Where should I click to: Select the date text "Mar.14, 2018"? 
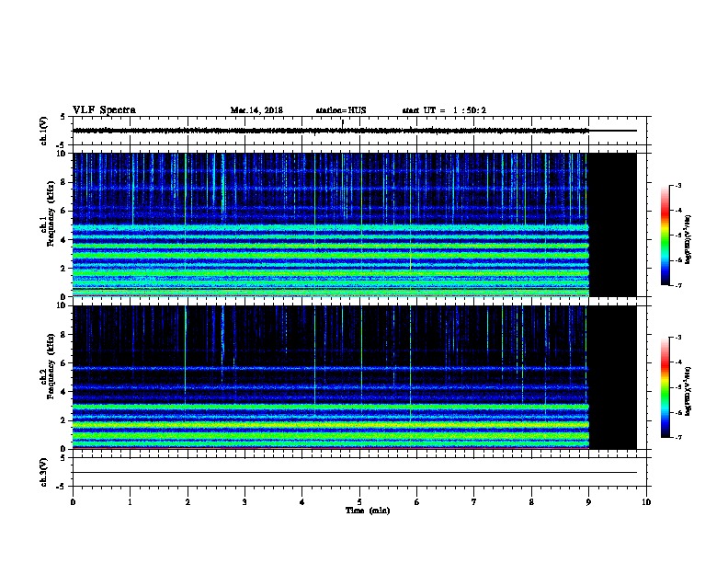click(x=256, y=110)
